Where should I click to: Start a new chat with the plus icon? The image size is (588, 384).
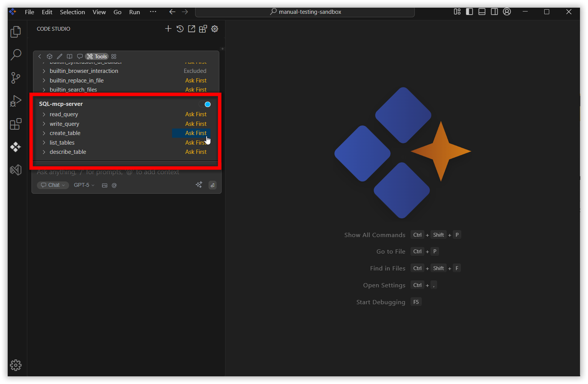(168, 29)
